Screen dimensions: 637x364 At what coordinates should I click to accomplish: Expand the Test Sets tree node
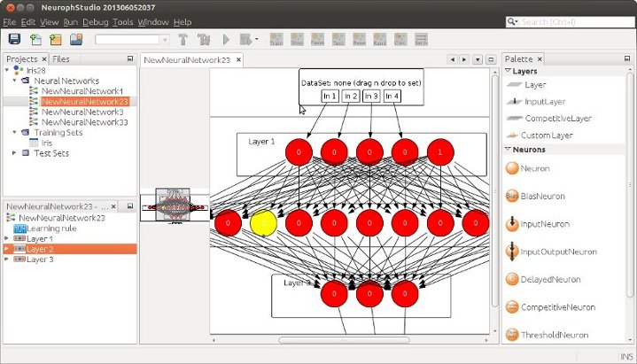point(14,153)
